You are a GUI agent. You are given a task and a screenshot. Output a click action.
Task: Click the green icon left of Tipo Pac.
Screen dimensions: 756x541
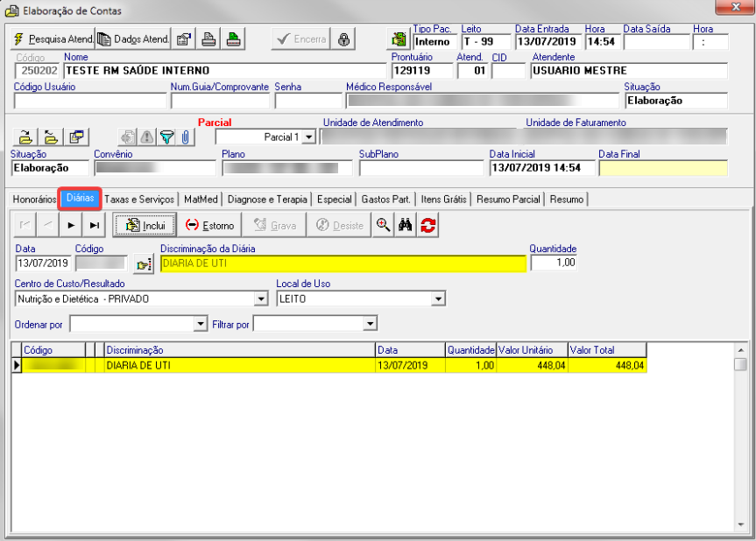point(399,39)
